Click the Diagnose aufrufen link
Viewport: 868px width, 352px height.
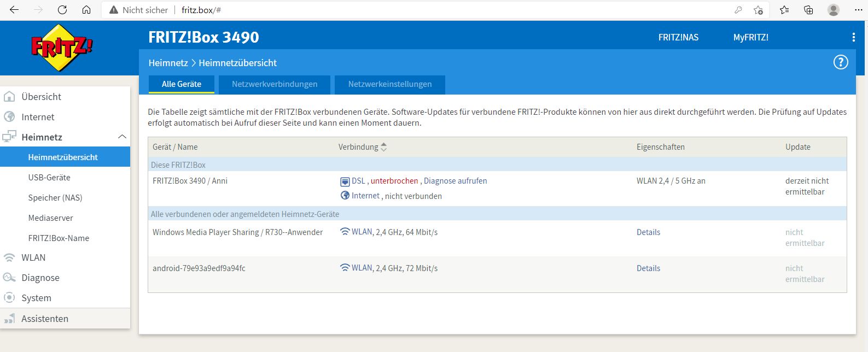pyautogui.click(x=455, y=181)
